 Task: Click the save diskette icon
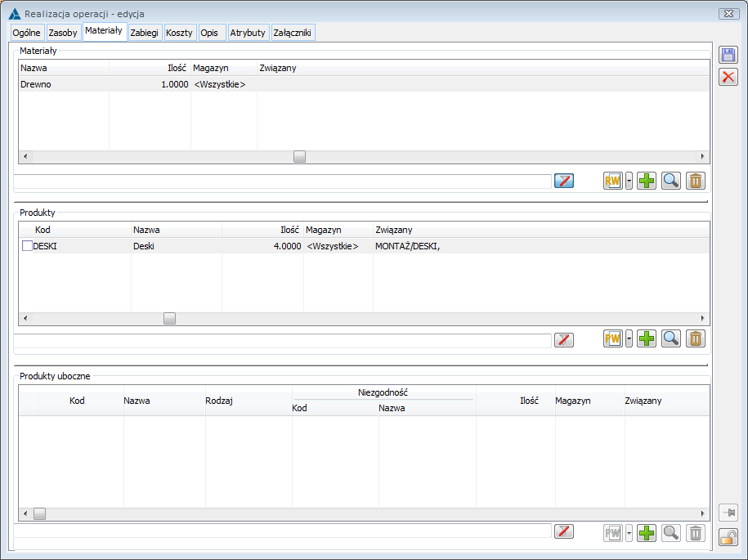tap(728, 55)
